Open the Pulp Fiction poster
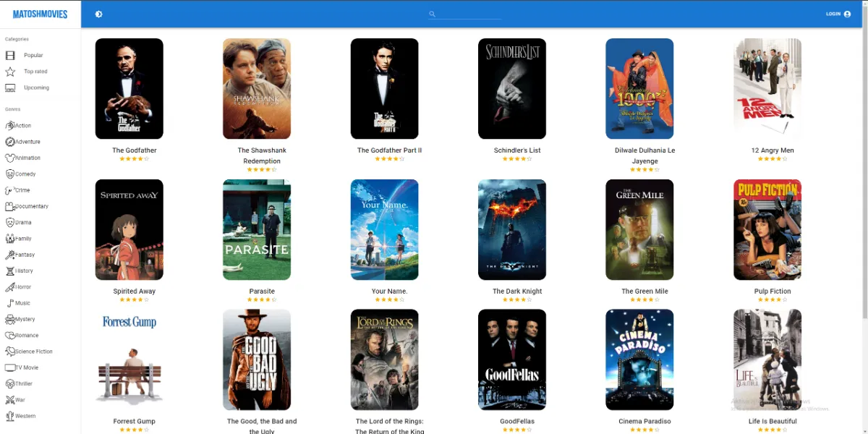 tap(767, 229)
